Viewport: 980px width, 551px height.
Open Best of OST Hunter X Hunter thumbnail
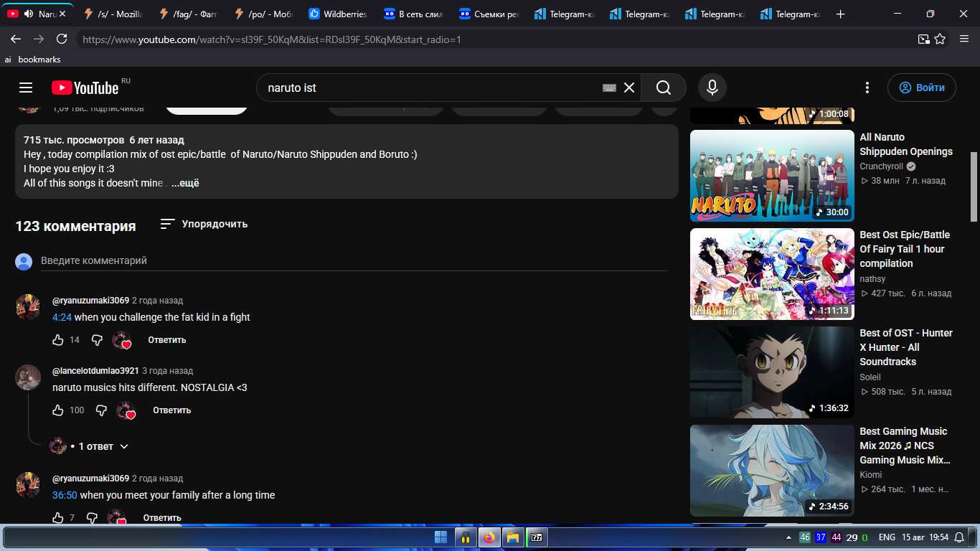pos(772,372)
